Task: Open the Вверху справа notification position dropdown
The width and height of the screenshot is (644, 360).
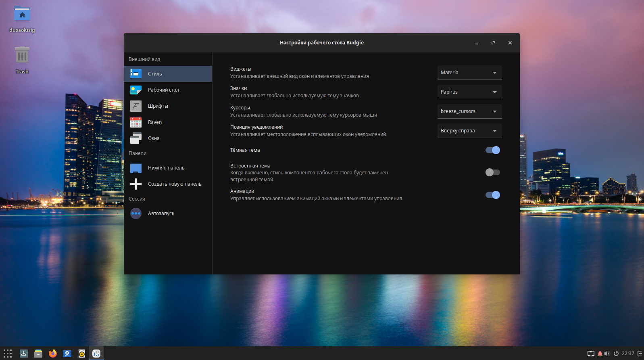Action: [469, 131]
